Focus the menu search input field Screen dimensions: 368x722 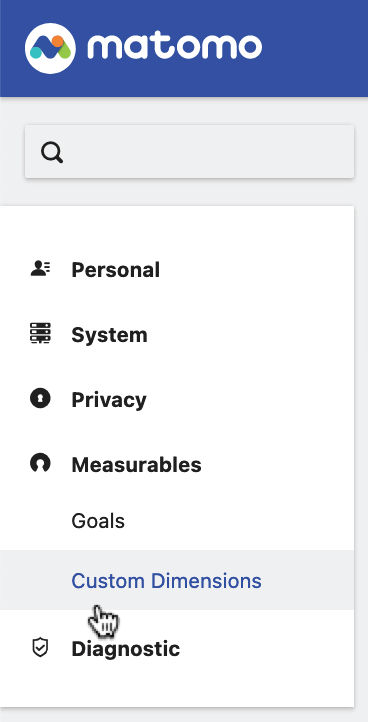pyautogui.click(x=189, y=151)
